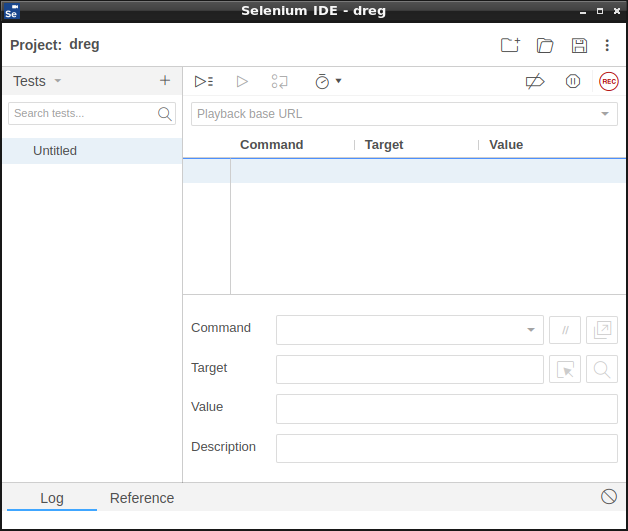Click the Command input field
The image size is (628, 531).
(x=409, y=330)
